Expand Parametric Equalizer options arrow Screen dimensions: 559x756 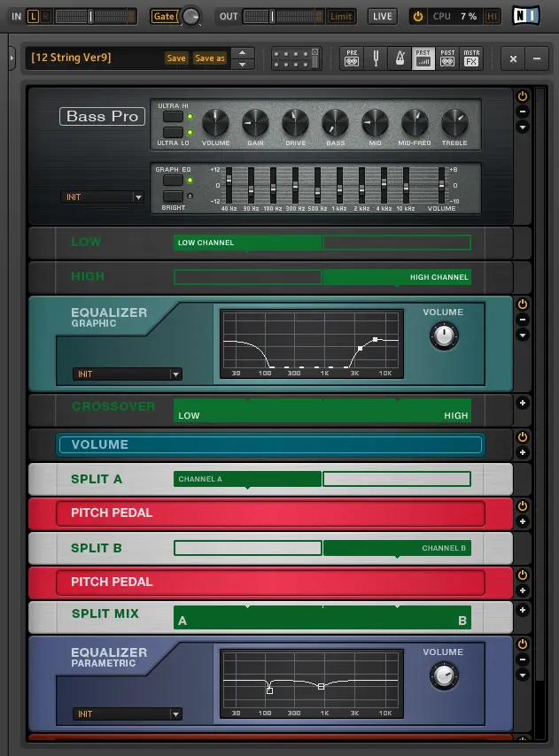[523, 675]
